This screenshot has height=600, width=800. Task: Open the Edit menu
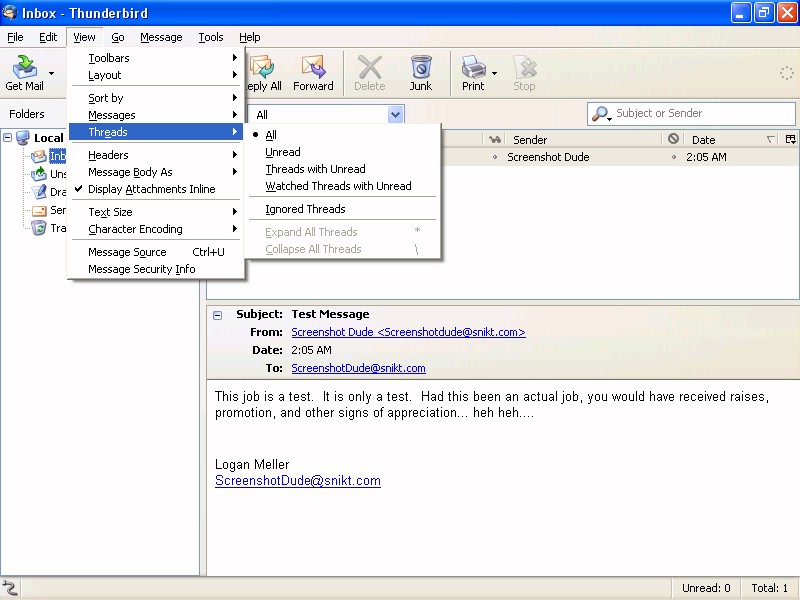coord(48,37)
